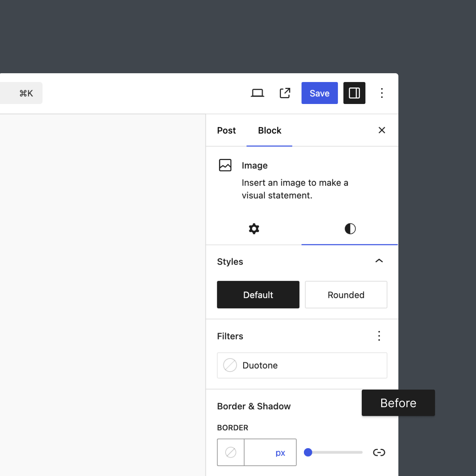Open the laptop device preview icon
Screen dimensions: 476x476
point(257,93)
